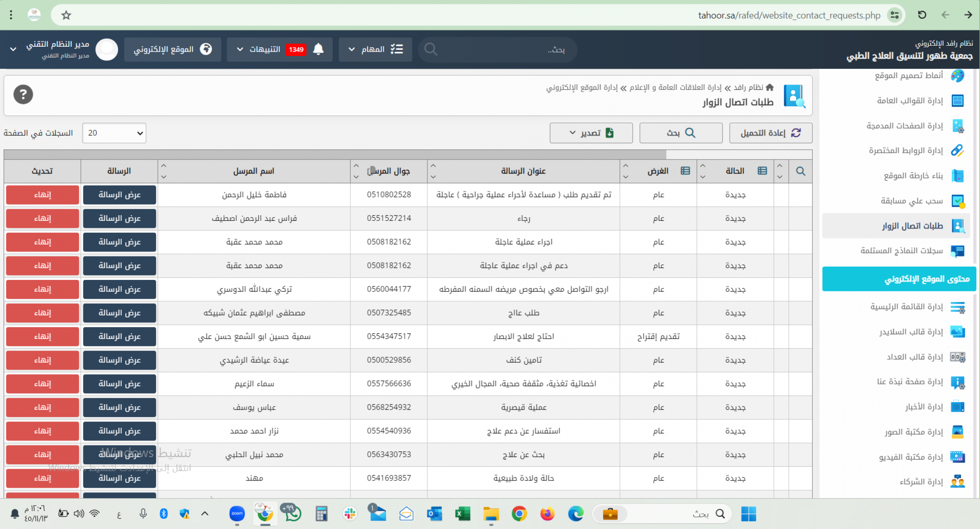Expand the tasks dropdown in the header
This screenshot has height=529, width=980.
375,49
